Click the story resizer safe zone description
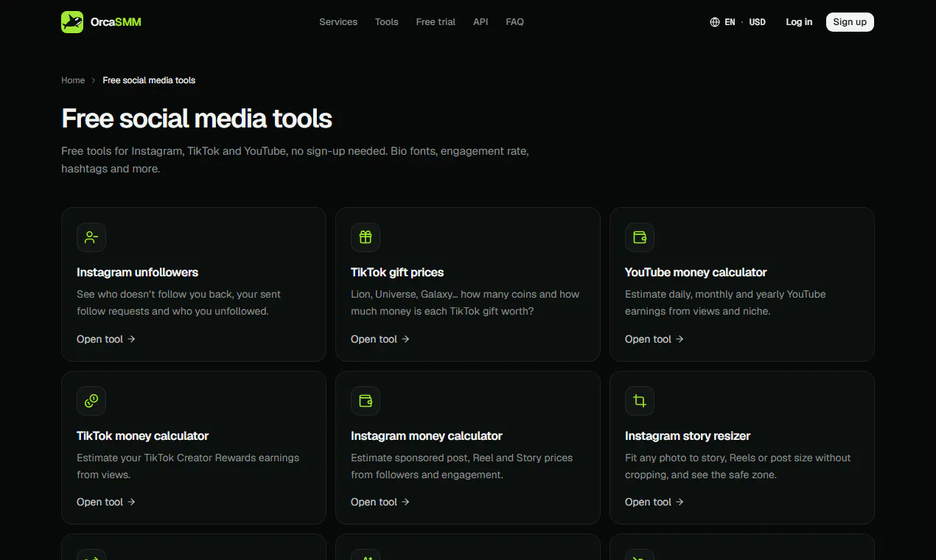 pyautogui.click(x=738, y=466)
